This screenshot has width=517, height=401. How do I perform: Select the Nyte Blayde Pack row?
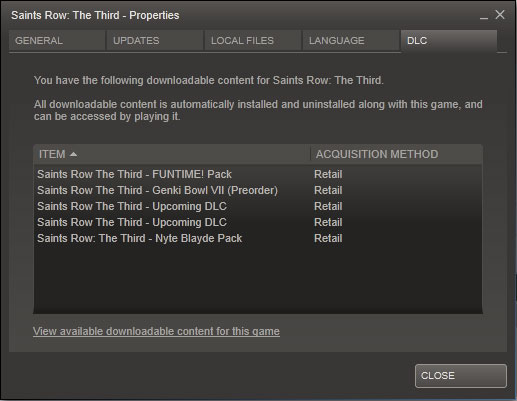pyautogui.click(x=258, y=238)
